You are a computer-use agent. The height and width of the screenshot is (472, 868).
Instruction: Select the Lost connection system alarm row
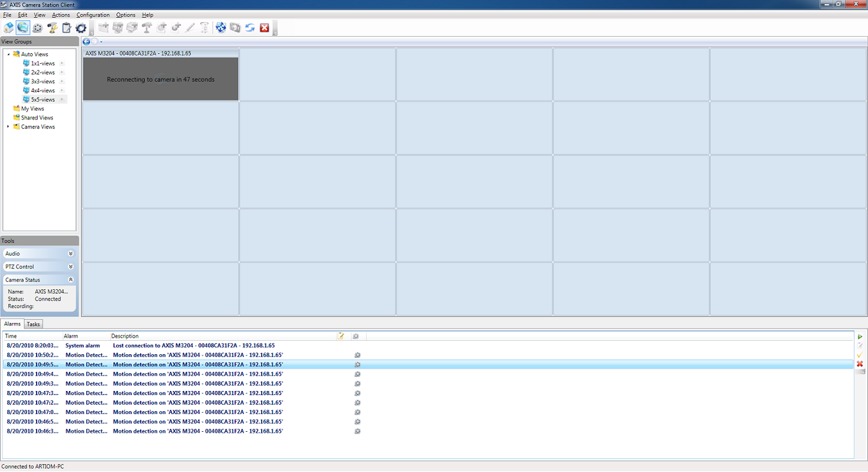click(x=428, y=345)
